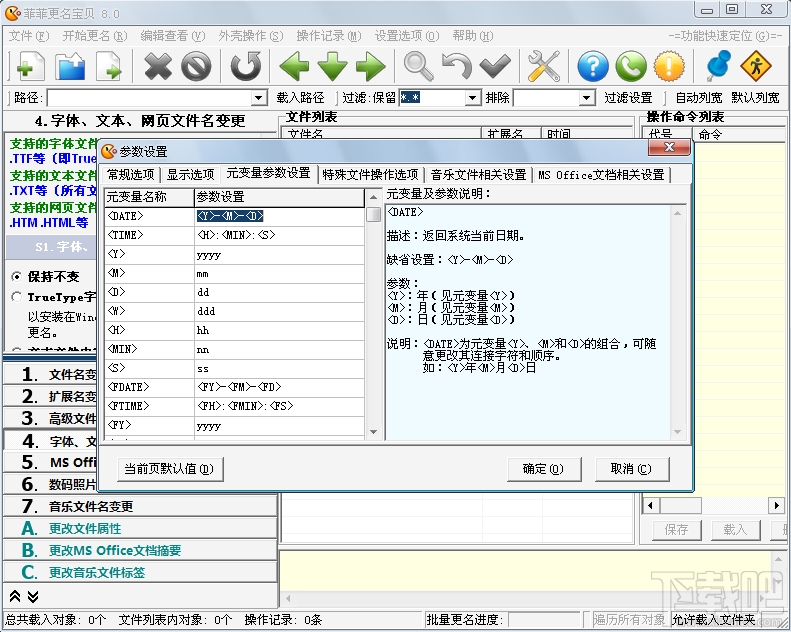Open the 编辑查看(V) menu

pyautogui.click(x=173, y=36)
